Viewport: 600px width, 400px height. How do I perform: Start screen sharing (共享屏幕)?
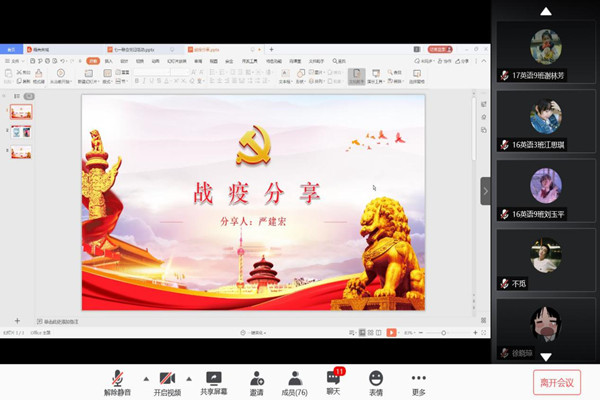coord(213,381)
